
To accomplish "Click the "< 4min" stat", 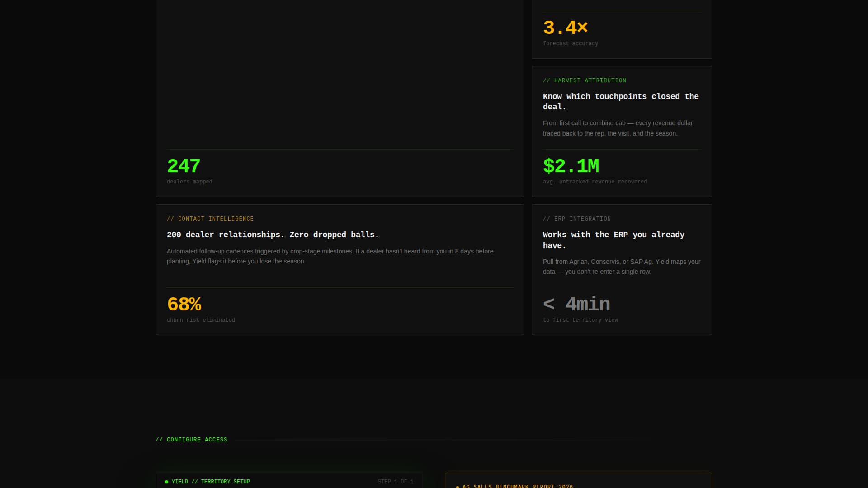I will pyautogui.click(x=576, y=305).
